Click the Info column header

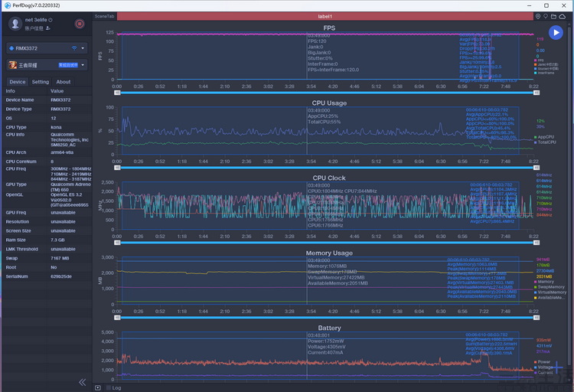10,91
